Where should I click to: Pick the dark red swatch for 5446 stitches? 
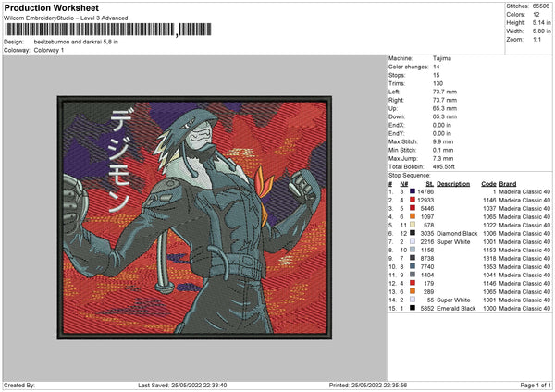point(413,208)
